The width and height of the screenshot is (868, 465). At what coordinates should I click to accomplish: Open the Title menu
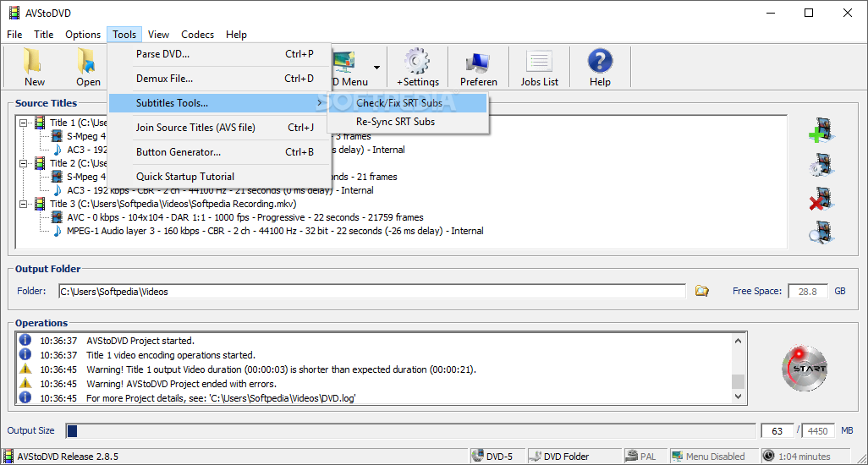point(44,35)
